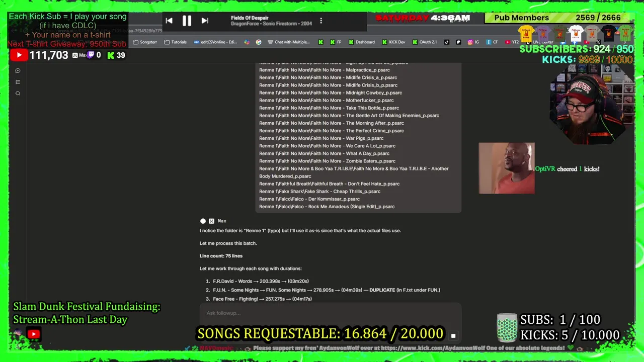
Task: Open the Google bookmark icon
Action: tap(259, 42)
